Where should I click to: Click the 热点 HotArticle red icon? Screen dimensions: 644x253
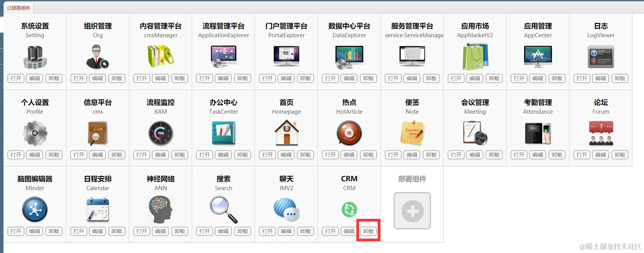point(349,133)
